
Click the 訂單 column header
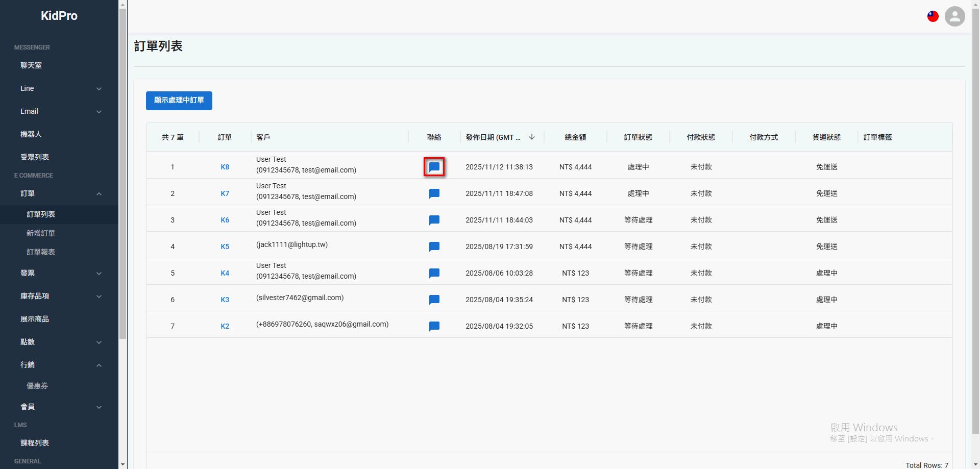point(225,137)
